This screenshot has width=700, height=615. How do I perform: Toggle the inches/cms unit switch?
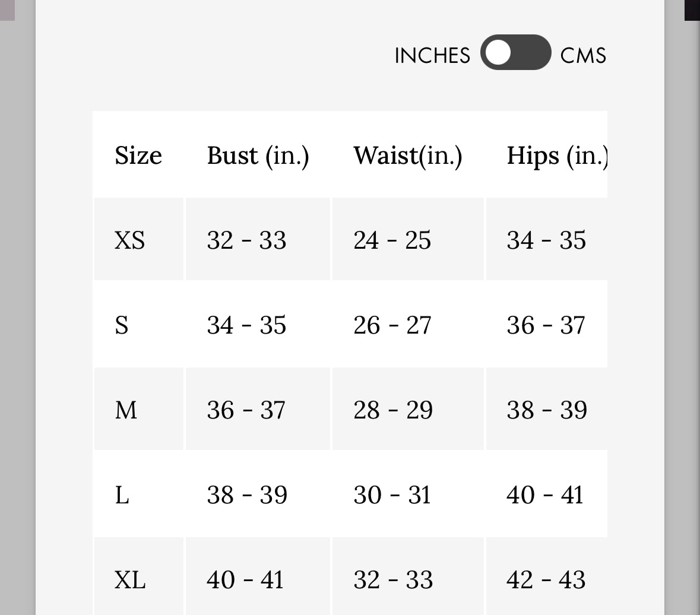(515, 53)
